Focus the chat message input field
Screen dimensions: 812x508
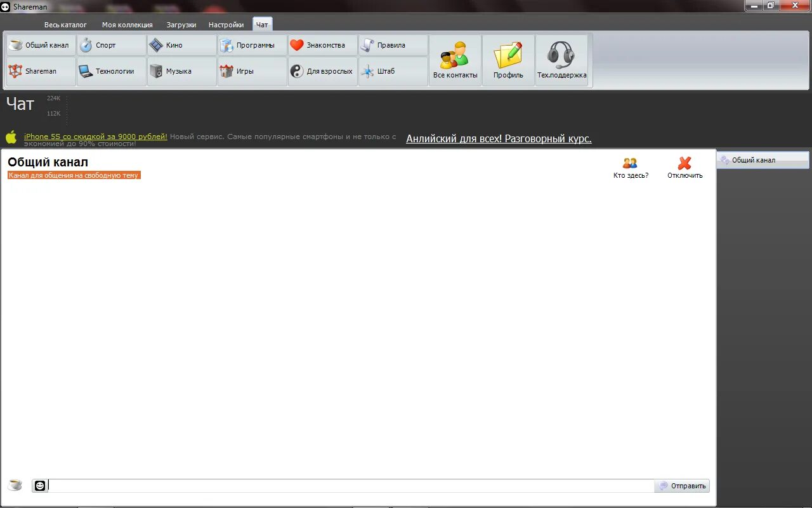click(351, 486)
